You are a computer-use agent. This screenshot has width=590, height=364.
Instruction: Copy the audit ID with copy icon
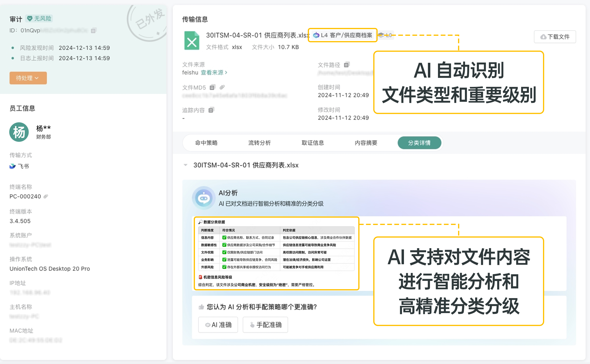point(94,30)
